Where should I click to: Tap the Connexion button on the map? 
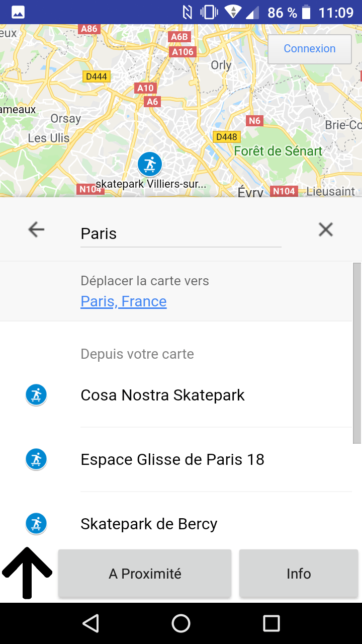(x=309, y=49)
